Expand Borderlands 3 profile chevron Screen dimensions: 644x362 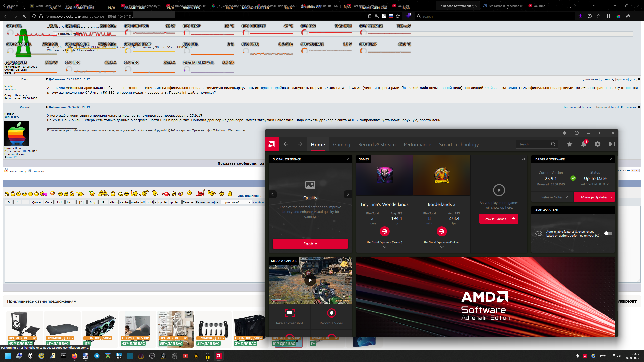point(441,247)
